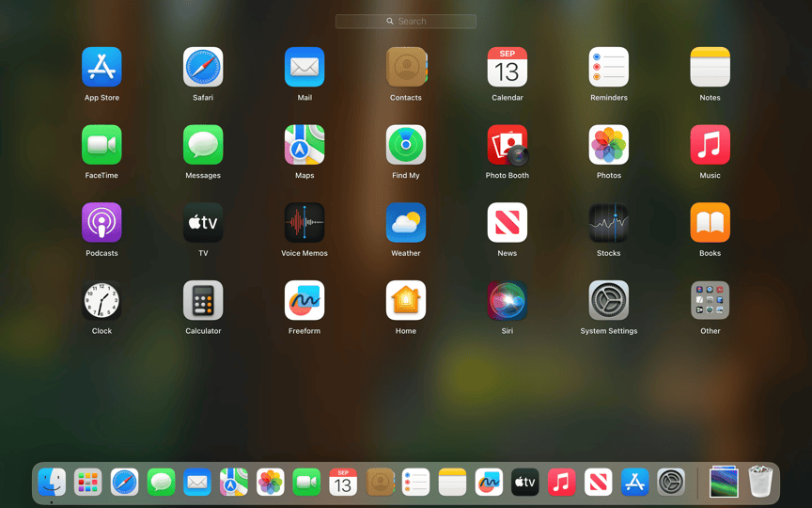Launch Siri from Launchpad
812x508 pixels.
pyautogui.click(x=507, y=300)
